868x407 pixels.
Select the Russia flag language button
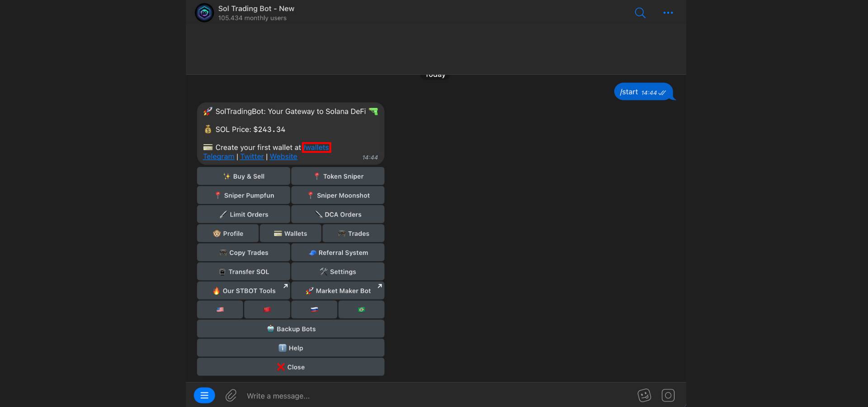pyautogui.click(x=314, y=310)
